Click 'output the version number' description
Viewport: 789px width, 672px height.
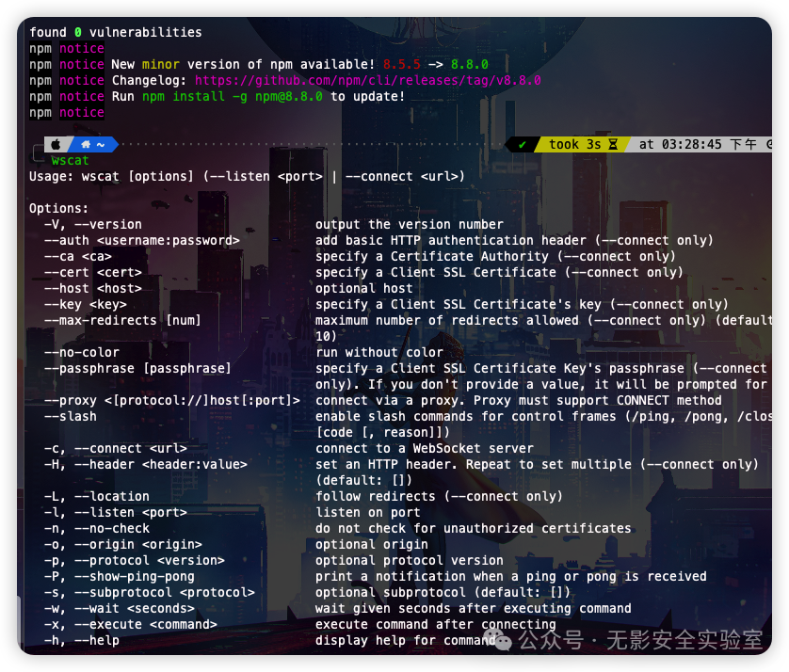410,224
